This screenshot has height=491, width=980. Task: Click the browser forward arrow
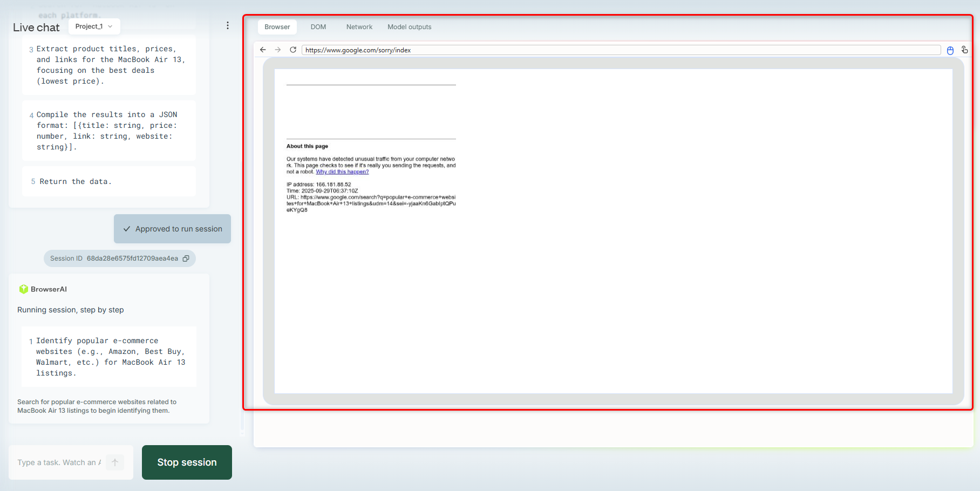[278, 50]
